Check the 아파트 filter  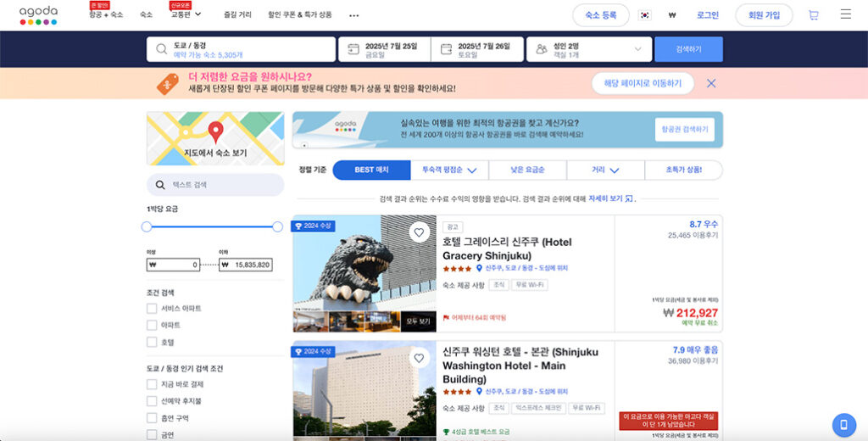pyautogui.click(x=152, y=325)
